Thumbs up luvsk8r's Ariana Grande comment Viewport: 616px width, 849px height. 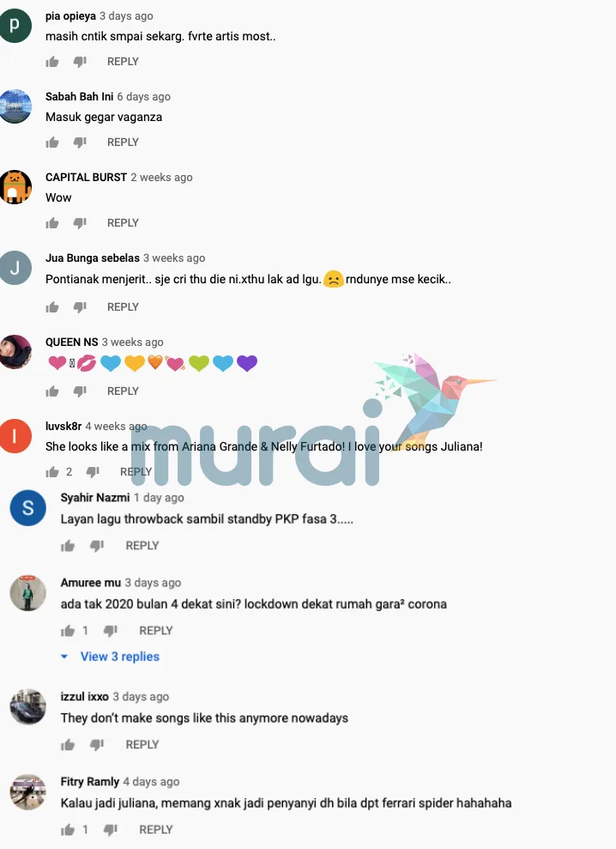52,472
